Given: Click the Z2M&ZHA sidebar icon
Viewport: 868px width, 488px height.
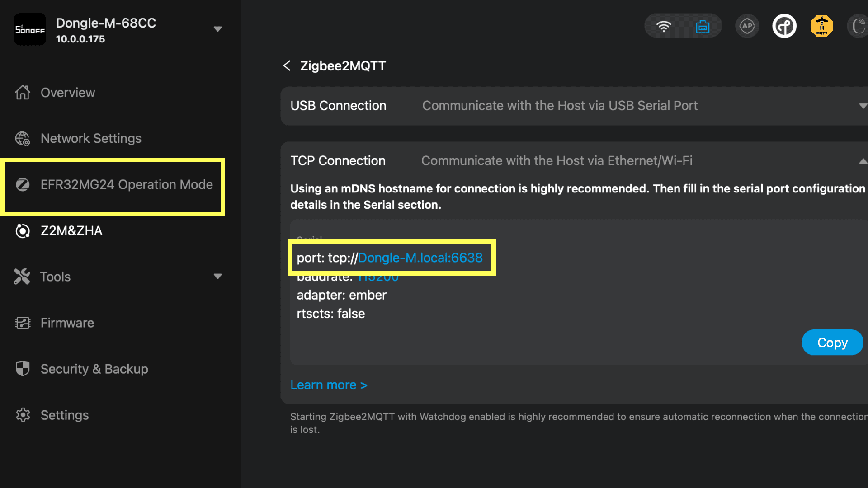Looking at the screenshot, I should tap(23, 231).
